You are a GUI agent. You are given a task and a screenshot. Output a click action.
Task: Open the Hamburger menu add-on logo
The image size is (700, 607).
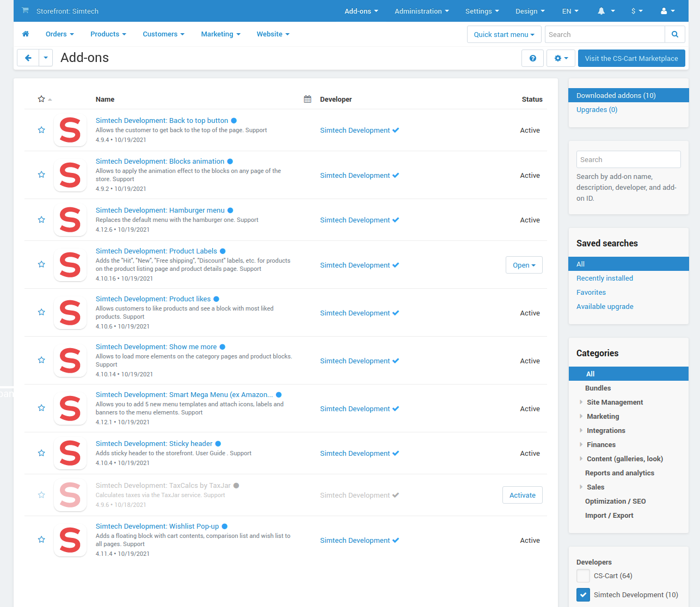(x=70, y=220)
